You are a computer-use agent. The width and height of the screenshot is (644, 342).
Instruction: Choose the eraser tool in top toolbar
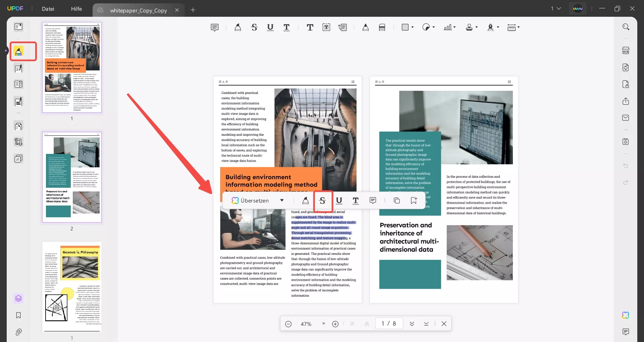[382, 27]
